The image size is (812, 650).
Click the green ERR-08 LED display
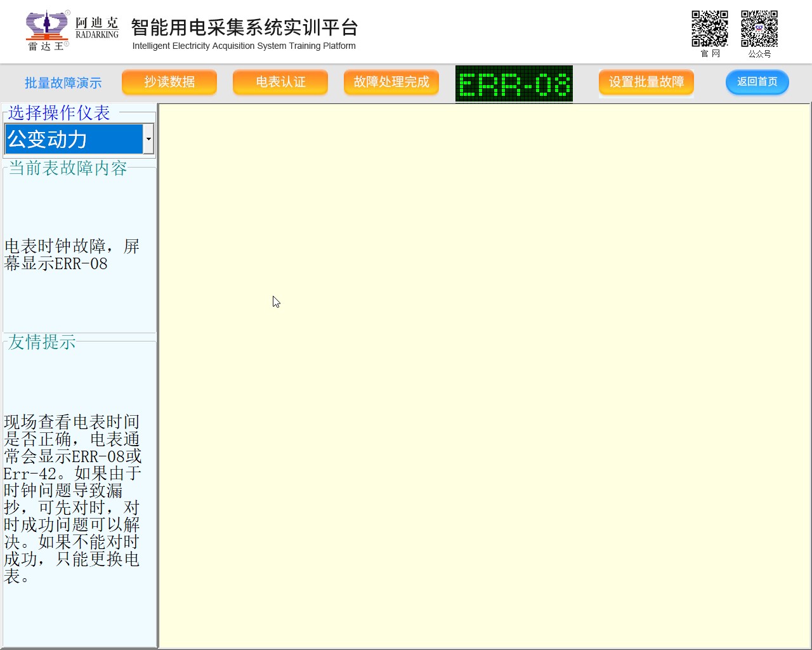pos(514,84)
